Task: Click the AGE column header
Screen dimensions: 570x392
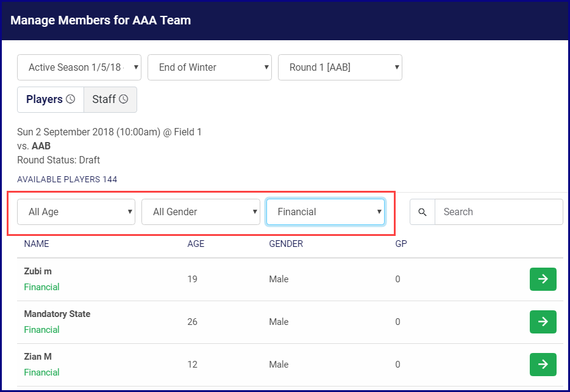Action: (x=196, y=244)
